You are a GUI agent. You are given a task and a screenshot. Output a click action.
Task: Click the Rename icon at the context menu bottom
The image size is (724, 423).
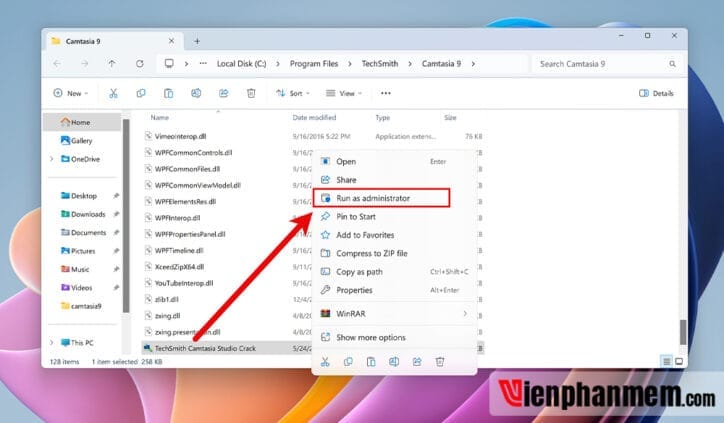coord(394,362)
